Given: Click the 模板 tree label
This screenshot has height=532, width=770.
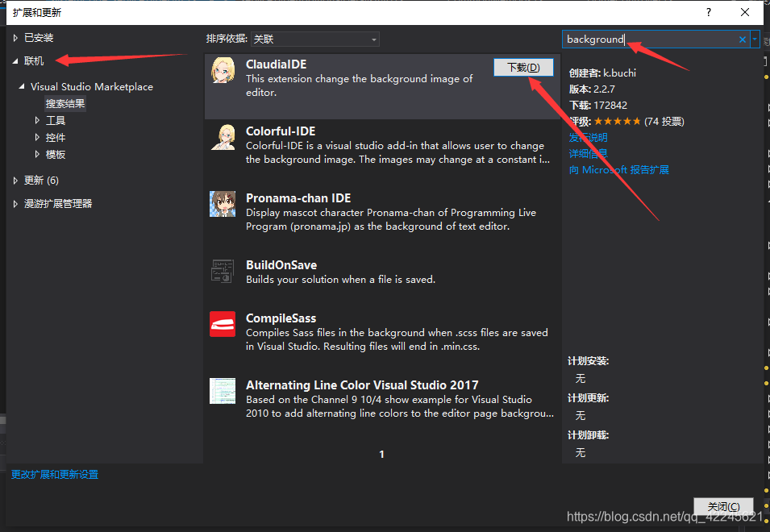Looking at the screenshot, I should 56,155.
